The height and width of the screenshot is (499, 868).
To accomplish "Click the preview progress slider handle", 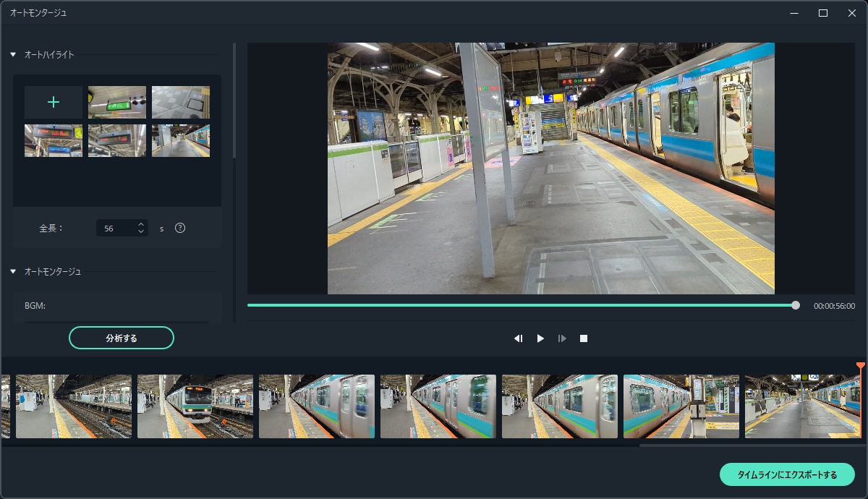I will tap(796, 305).
